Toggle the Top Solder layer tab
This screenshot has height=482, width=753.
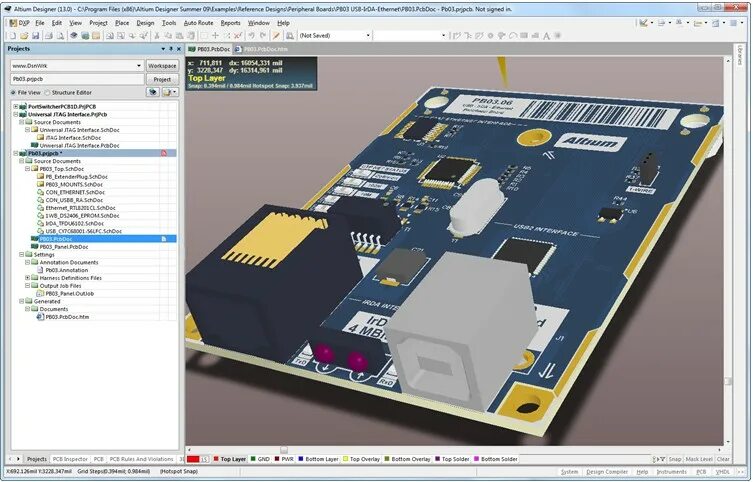point(452,459)
